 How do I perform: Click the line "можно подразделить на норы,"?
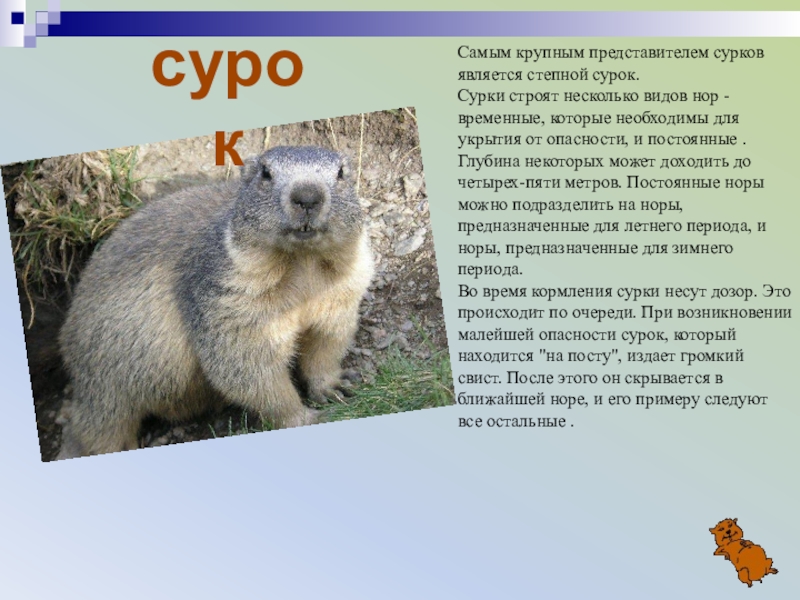tap(570, 205)
